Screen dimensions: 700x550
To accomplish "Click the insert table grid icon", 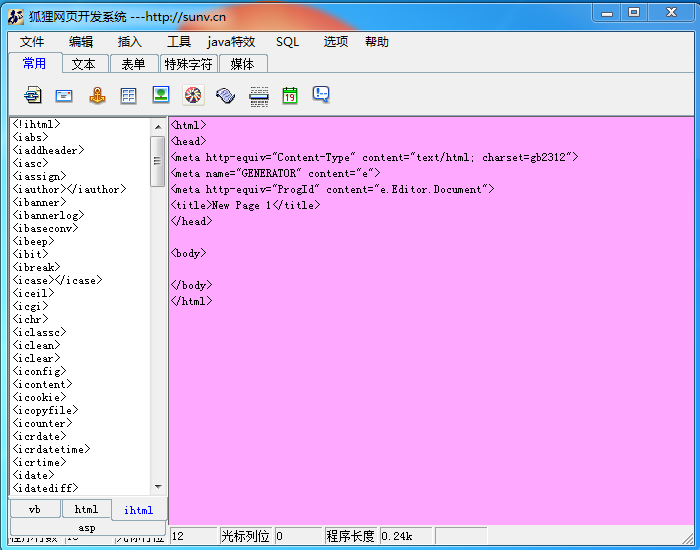I will 129,96.
